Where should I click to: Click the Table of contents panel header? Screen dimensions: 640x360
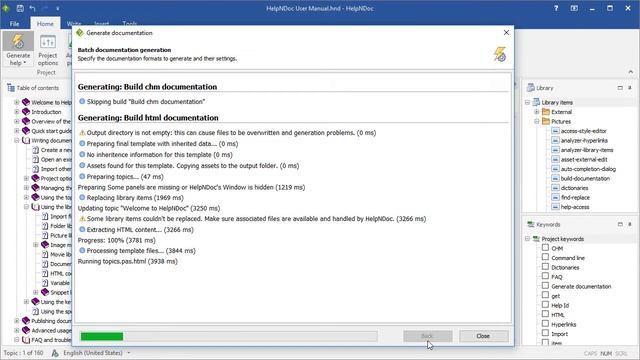pos(38,88)
